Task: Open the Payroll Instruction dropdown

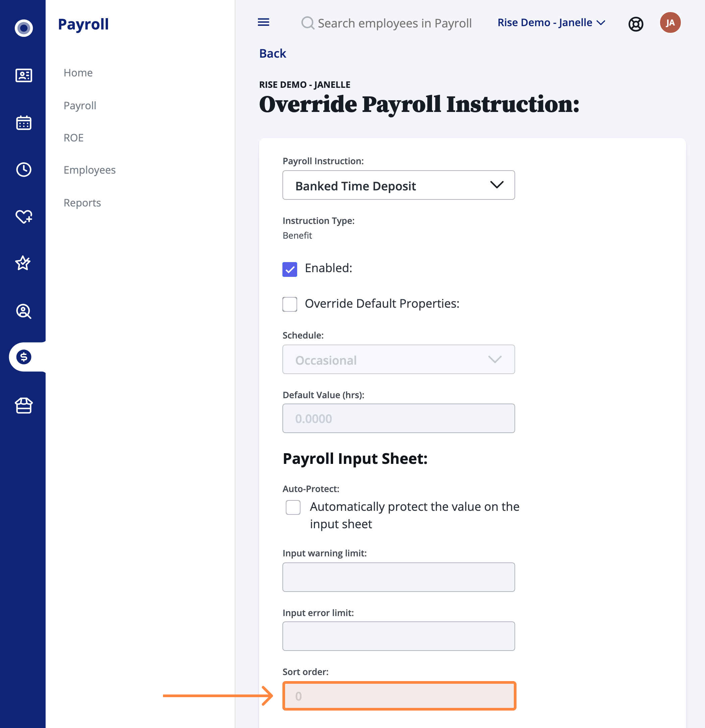Action: (398, 185)
